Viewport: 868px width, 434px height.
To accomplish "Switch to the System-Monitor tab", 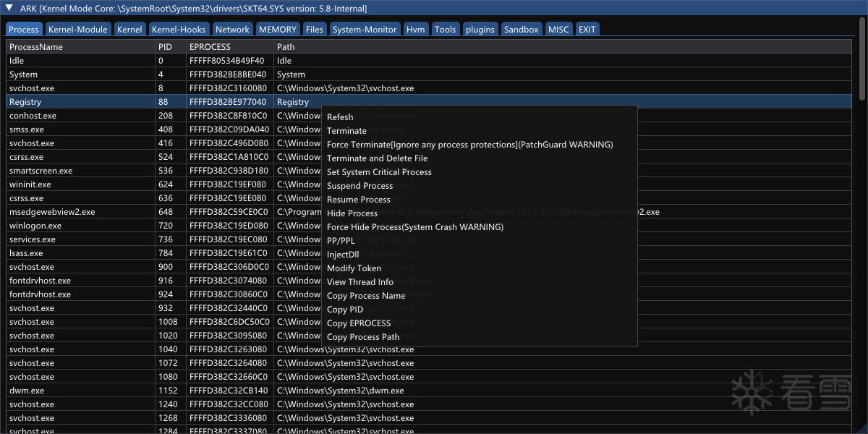I will (x=365, y=29).
